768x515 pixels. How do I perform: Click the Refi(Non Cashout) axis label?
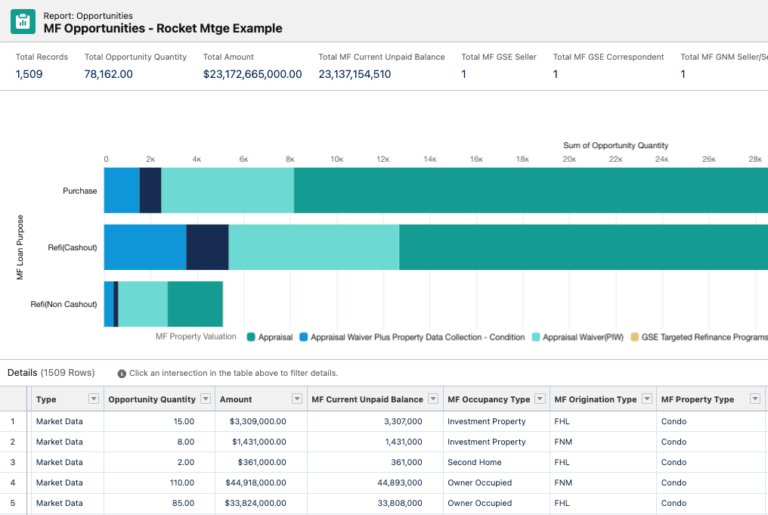[x=64, y=304]
